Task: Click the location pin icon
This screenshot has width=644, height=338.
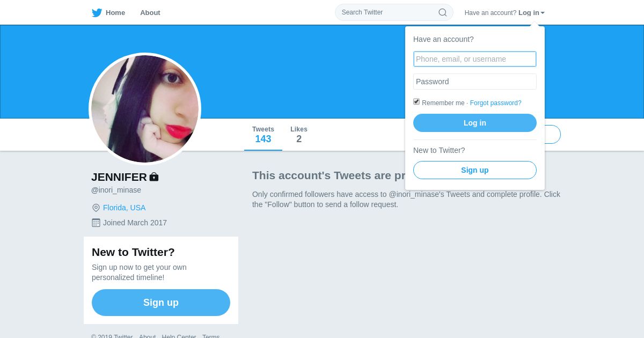Action: coord(96,208)
